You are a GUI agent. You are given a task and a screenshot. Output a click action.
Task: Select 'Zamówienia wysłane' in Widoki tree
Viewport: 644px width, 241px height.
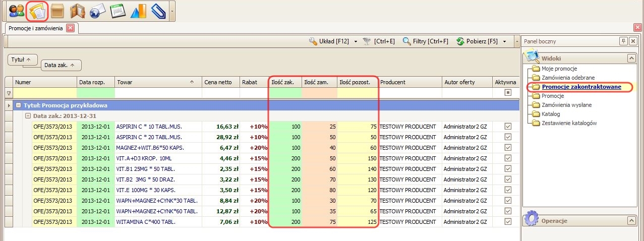[x=567, y=105]
